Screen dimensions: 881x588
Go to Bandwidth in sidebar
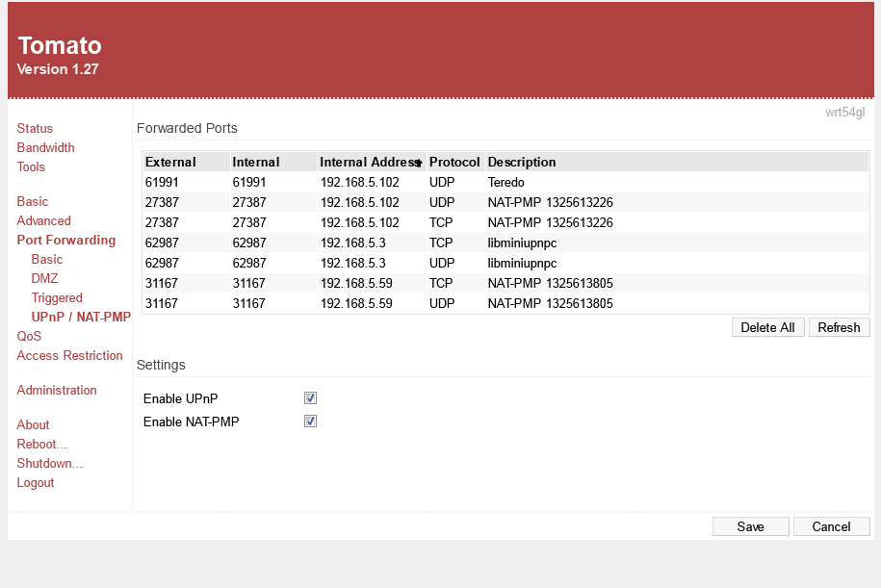45,147
